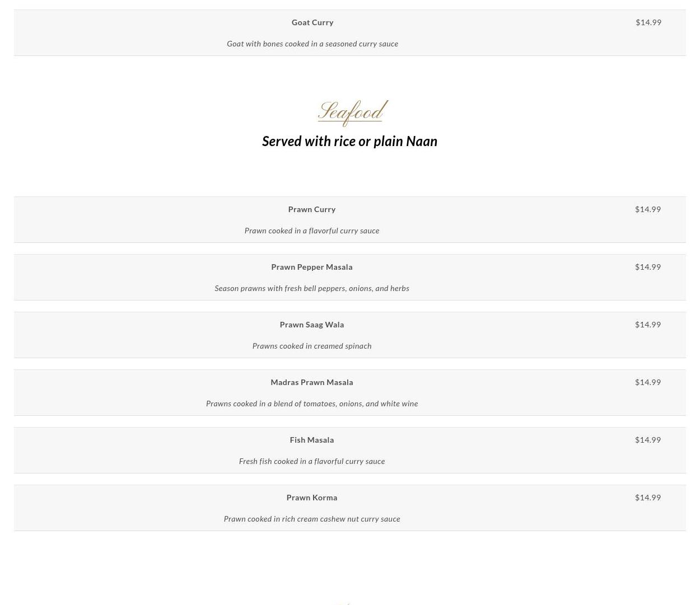Image resolution: width=700 pixels, height=605 pixels.
Task: Click the Prawn Curry $14.99 price
Action: pyautogui.click(x=648, y=209)
